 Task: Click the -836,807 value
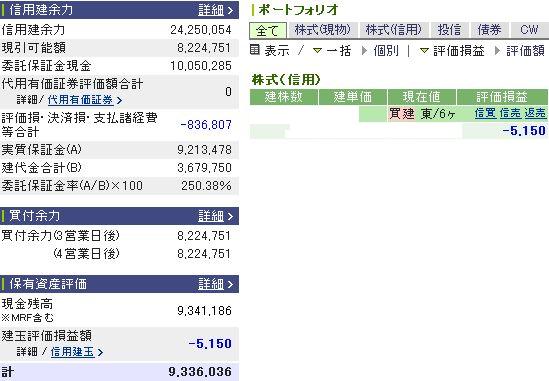coord(206,124)
